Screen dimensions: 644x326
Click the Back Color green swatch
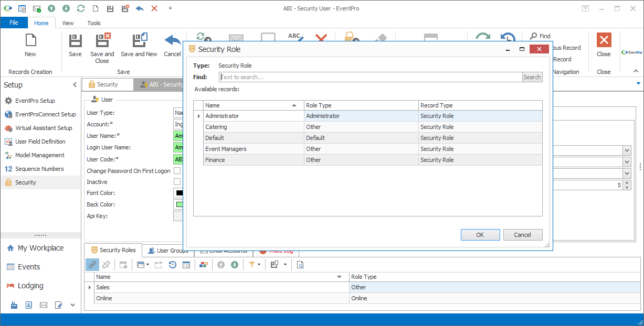(x=180, y=204)
